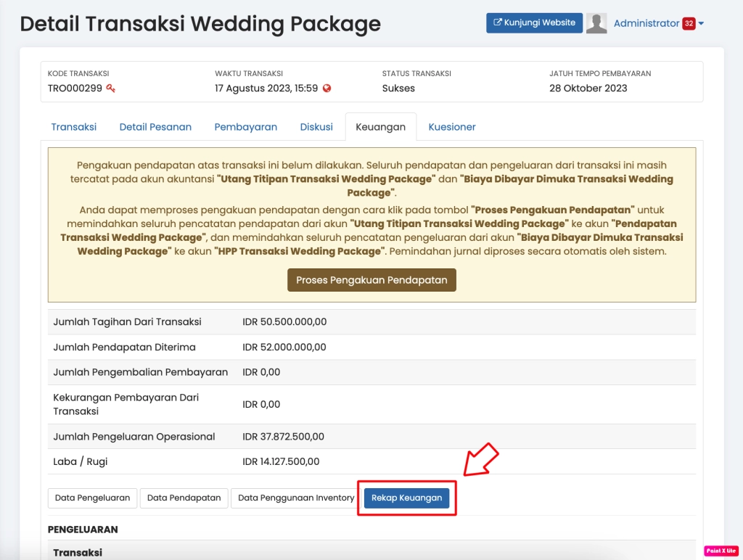
Task: Open the Detail Pesanan tab
Action: pyautogui.click(x=155, y=127)
